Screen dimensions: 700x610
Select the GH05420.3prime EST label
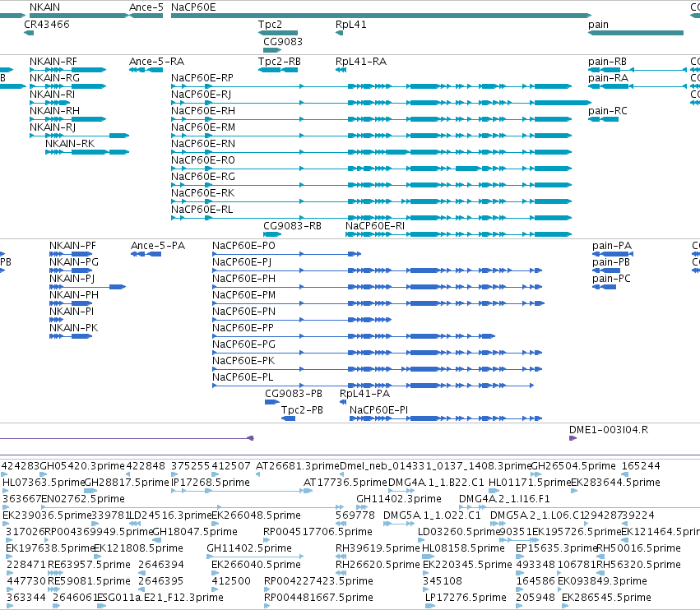pos(82,466)
